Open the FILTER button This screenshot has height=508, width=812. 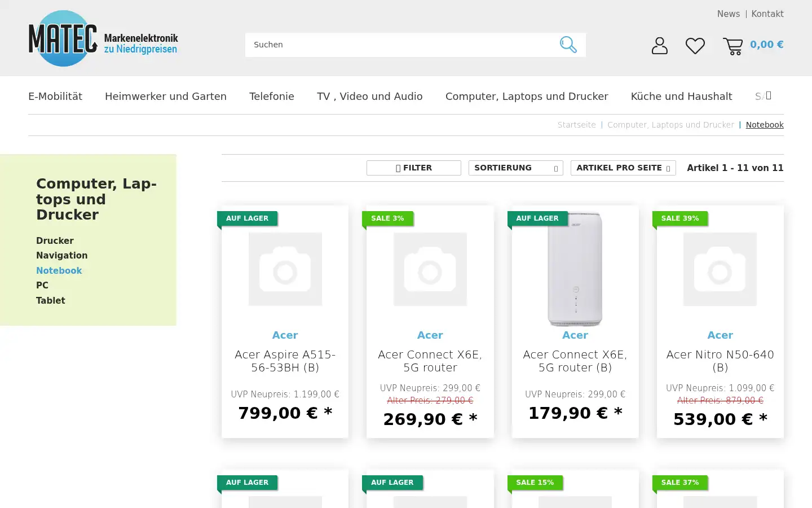[x=414, y=168]
